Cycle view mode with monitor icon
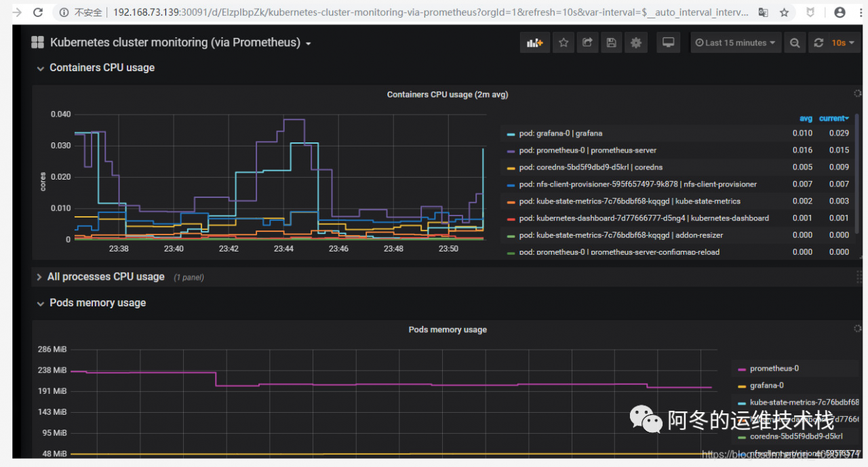 click(x=669, y=43)
